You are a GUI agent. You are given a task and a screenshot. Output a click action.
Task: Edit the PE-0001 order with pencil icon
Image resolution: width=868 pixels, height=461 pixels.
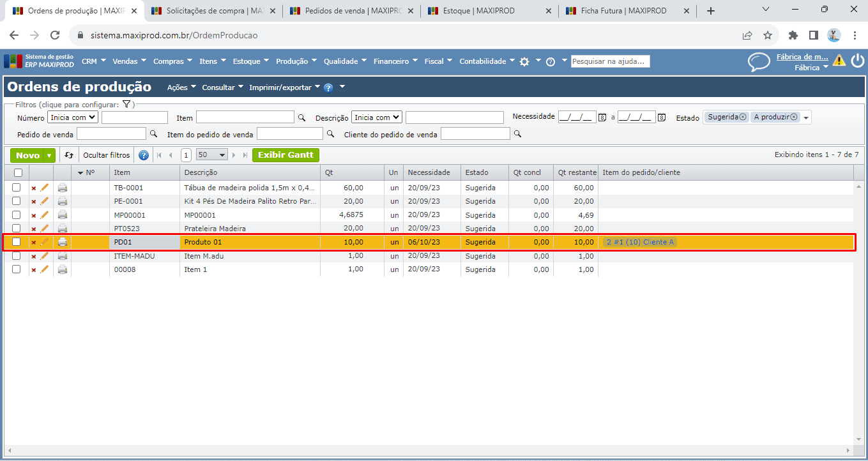45,201
